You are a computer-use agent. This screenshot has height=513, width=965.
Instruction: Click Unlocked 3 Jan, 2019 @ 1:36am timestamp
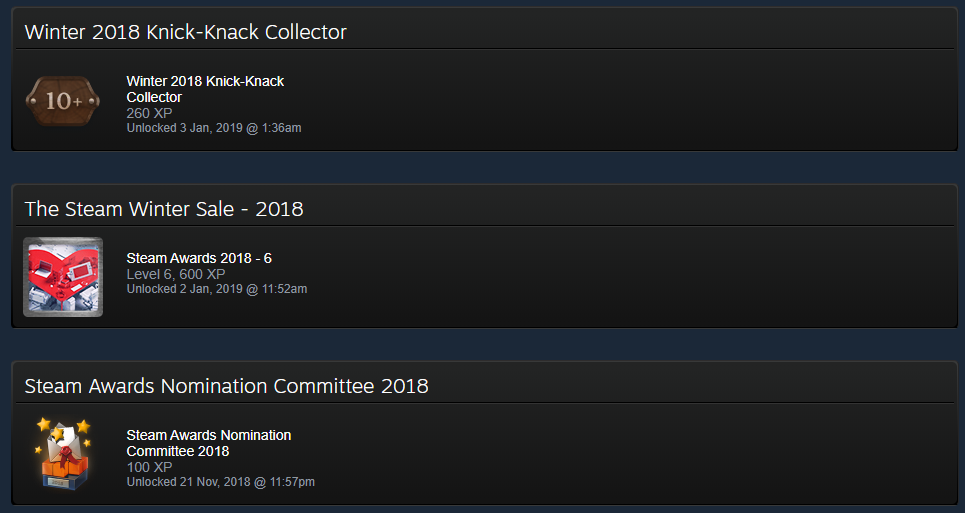[x=214, y=128]
